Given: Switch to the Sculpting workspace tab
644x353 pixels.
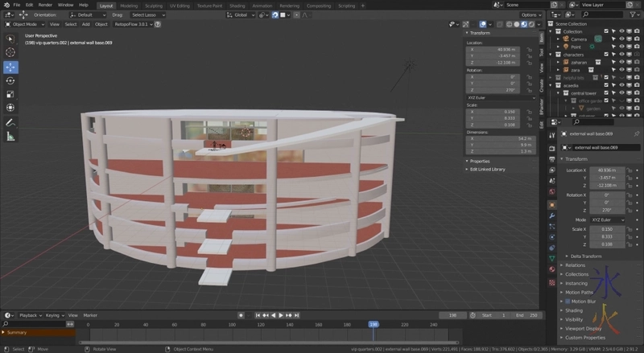Looking at the screenshot, I should tap(152, 5).
